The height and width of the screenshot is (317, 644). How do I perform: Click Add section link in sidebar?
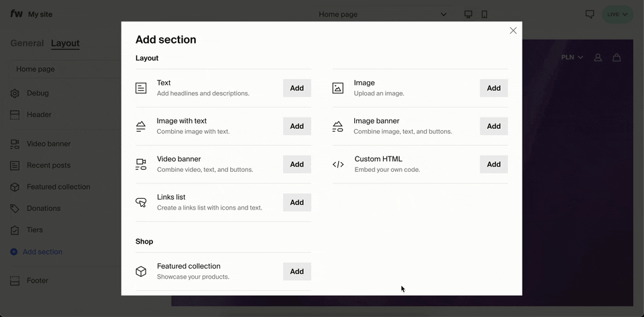42,252
